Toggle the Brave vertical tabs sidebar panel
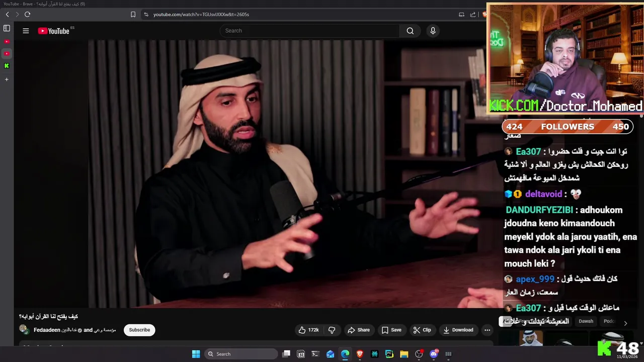Viewport: 644px width, 362px height. coord(7,28)
